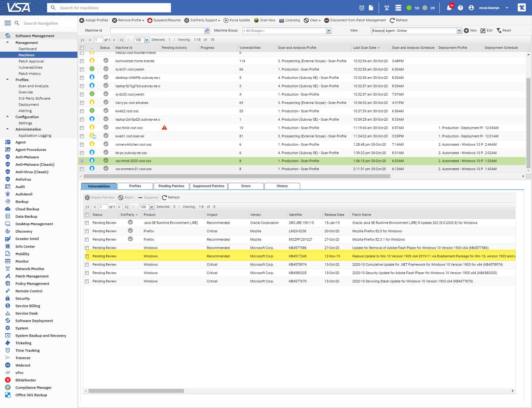Open the timer clock icon in header
532x408 pixels.
click(x=362, y=8)
